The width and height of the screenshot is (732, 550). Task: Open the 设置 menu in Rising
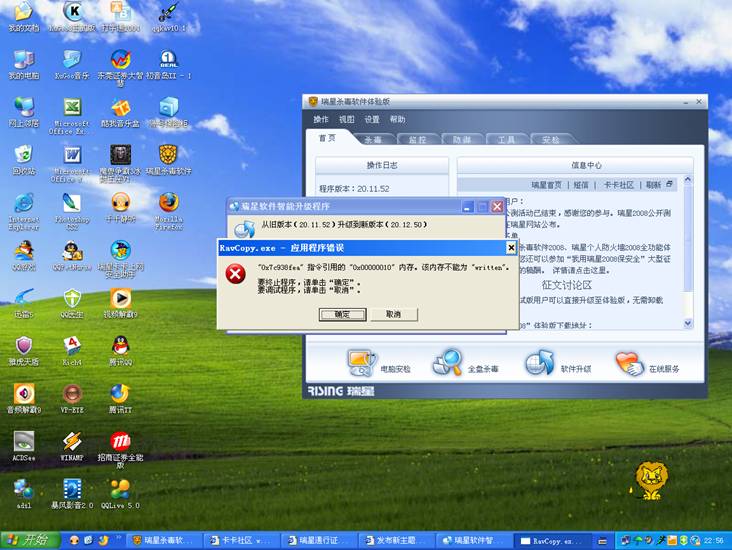(x=372, y=120)
